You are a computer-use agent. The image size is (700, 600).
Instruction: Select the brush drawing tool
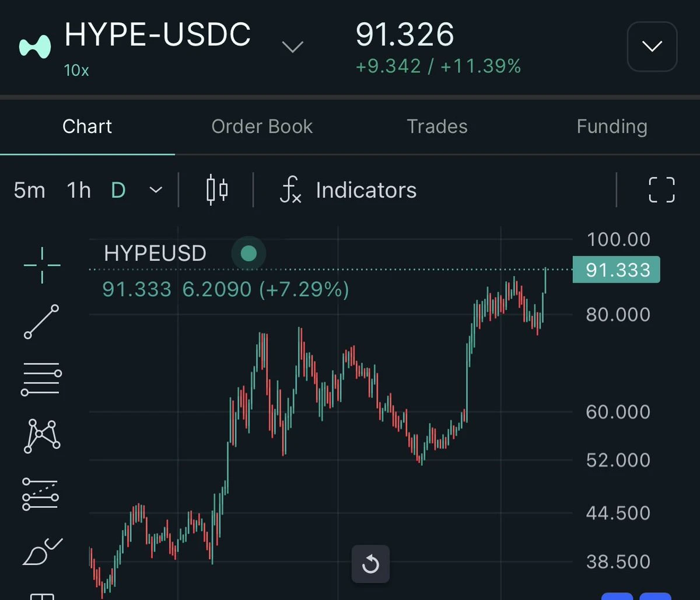[42, 552]
